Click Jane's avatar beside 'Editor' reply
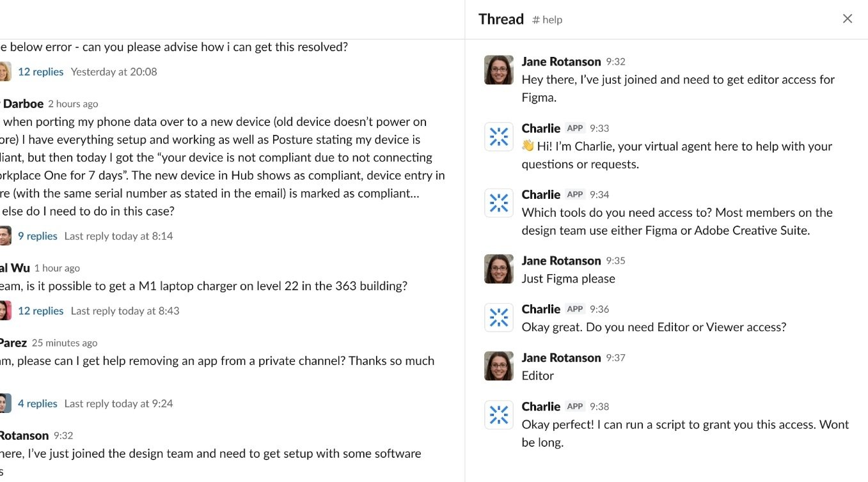868x482 pixels. tap(498, 366)
